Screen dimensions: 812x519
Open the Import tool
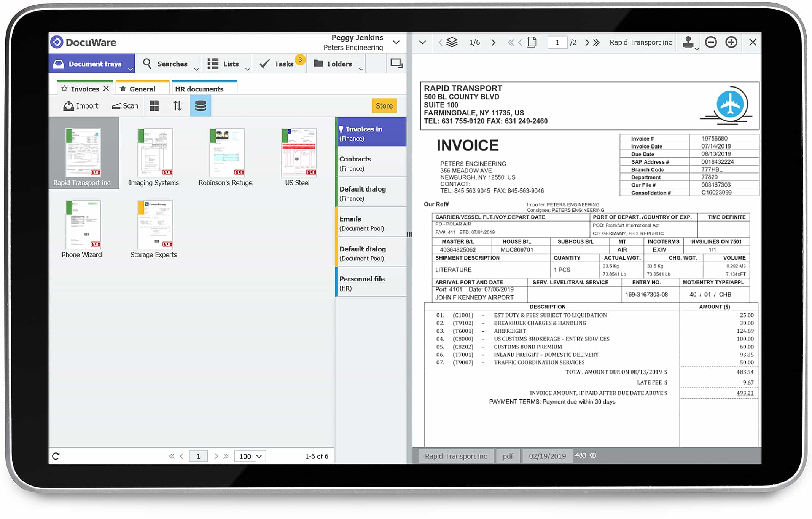pyautogui.click(x=80, y=105)
